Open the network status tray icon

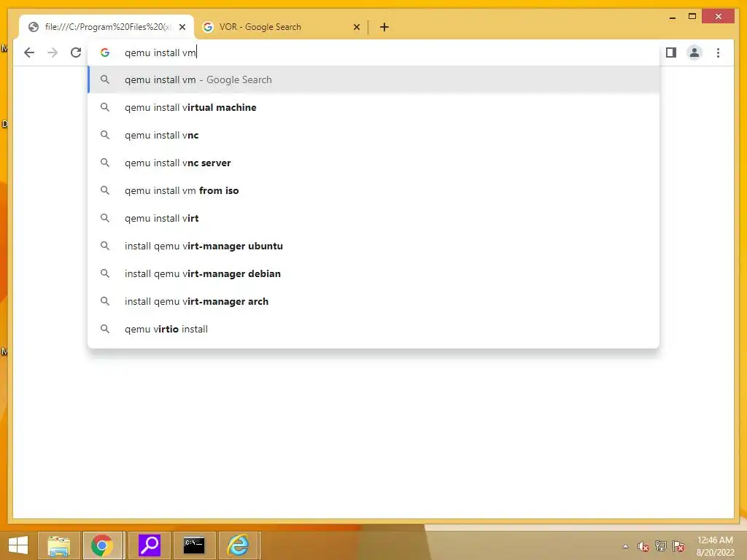[661, 546]
